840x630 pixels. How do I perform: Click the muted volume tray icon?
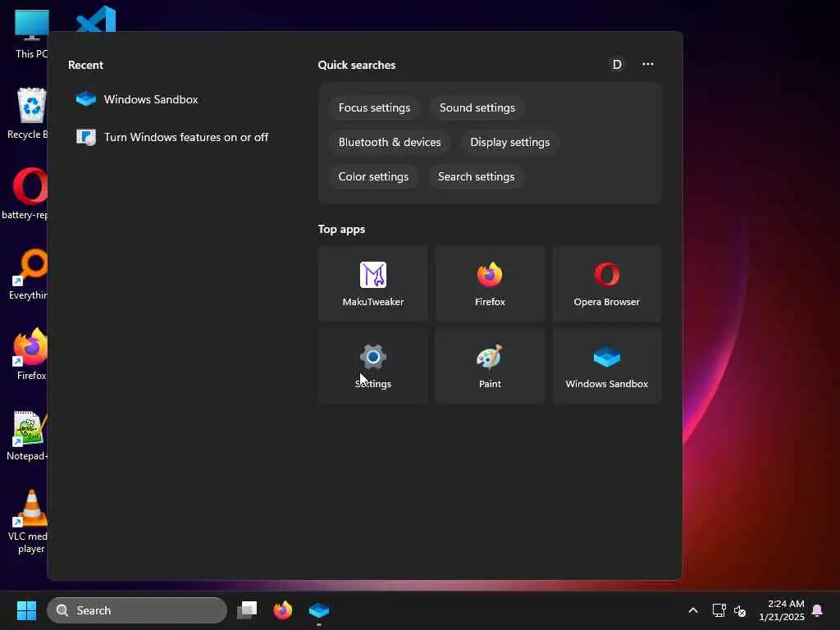(x=740, y=610)
